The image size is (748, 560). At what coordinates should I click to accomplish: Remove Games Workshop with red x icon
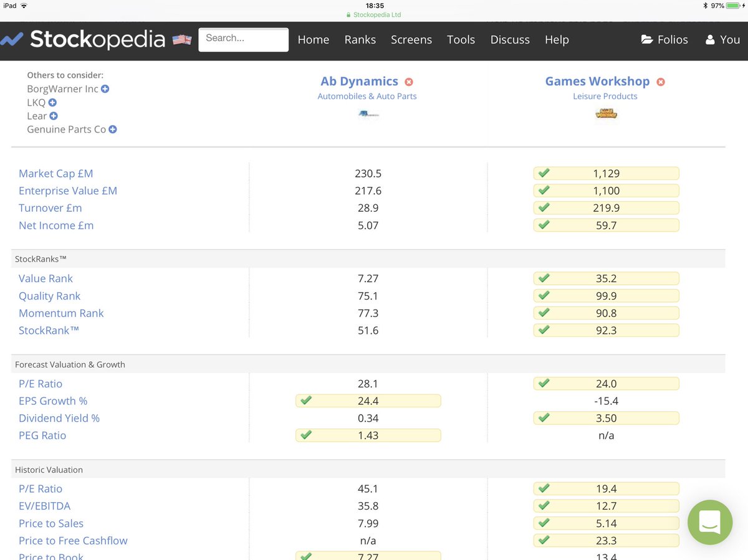click(661, 82)
